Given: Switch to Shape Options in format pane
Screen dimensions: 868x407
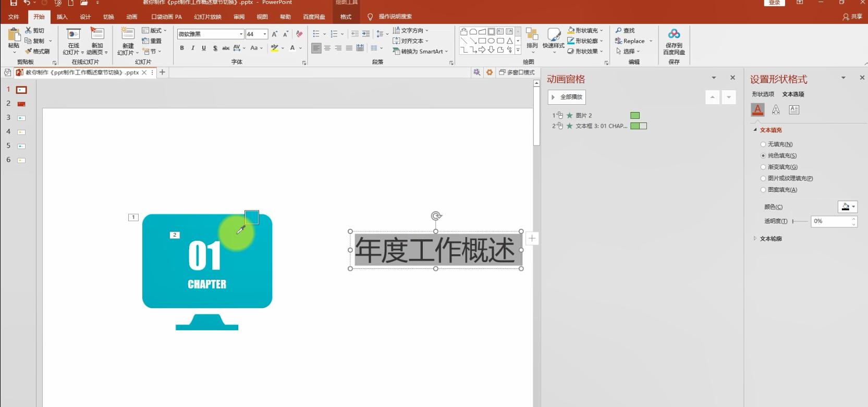Looking at the screenshot, I should click(x=763, y=94).
